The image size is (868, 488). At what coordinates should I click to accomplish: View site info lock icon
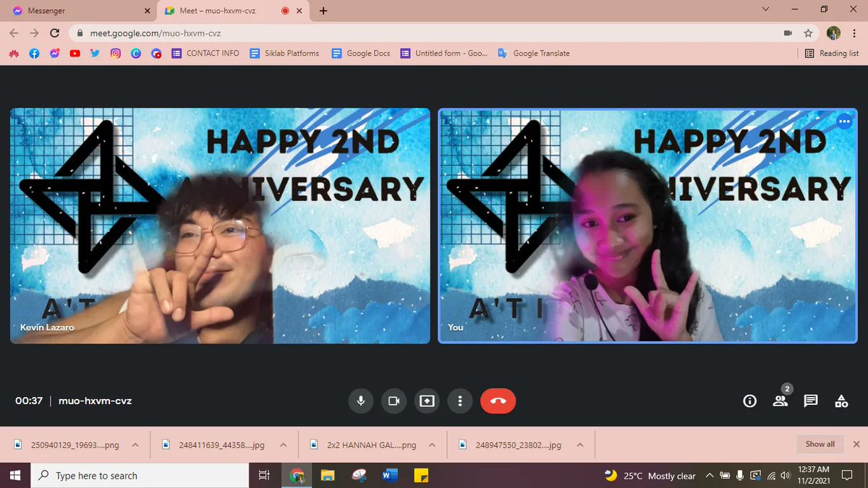tap(80, 33)
